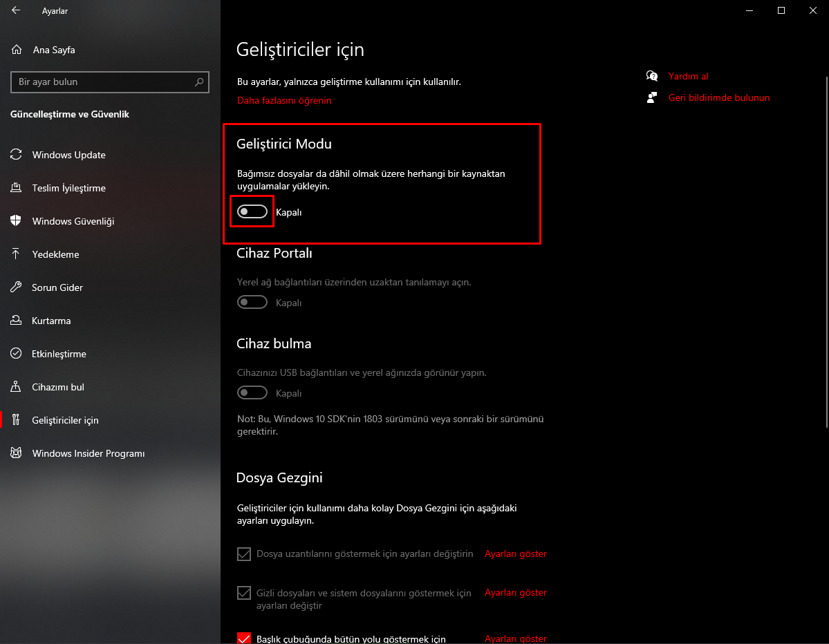
Task: Select Cihazımı bul in sidebar
Action: click(x=110, y=387)
